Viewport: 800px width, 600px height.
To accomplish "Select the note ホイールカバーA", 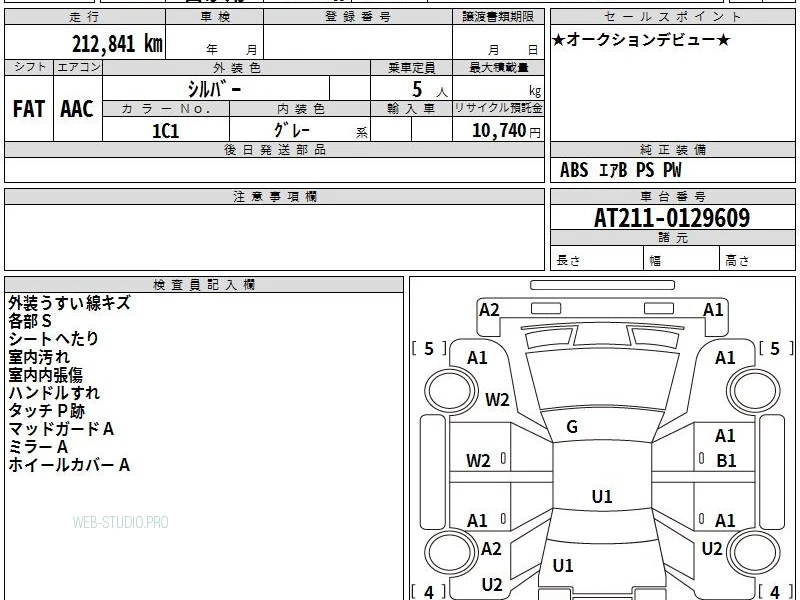I will click(69, 465).
